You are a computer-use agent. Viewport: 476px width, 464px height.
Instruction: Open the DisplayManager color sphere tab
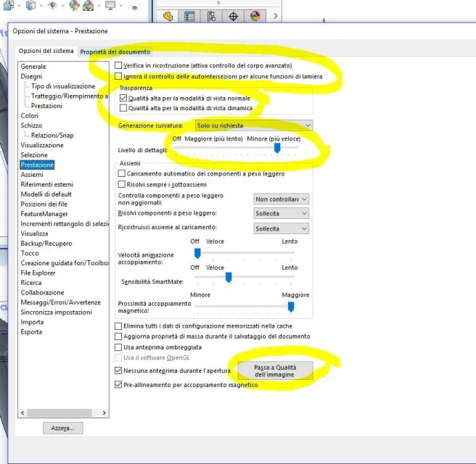[x=255, y=16]
